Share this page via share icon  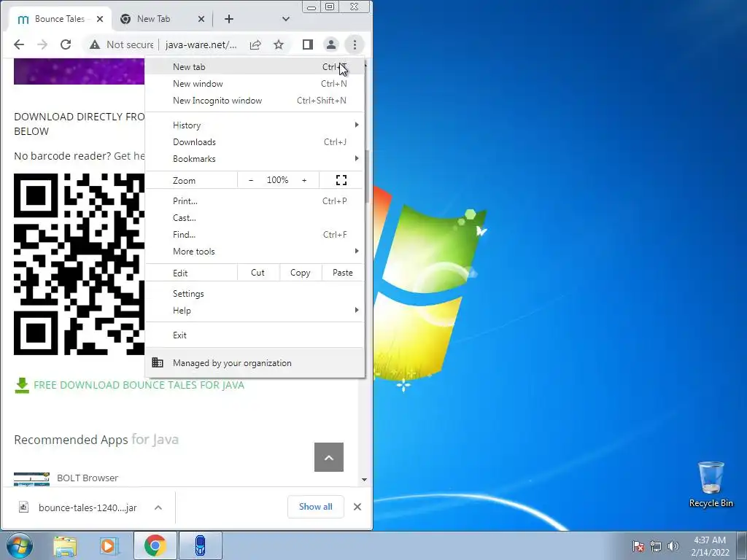point(255,44)
